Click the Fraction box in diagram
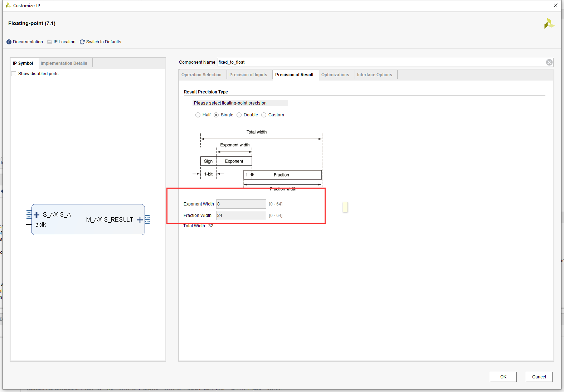 pos(283,175)
